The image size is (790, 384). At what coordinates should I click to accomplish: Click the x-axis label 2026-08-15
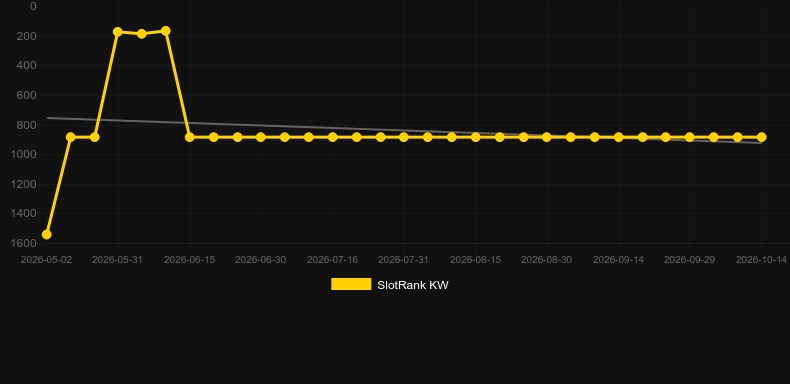click(476, 260)
